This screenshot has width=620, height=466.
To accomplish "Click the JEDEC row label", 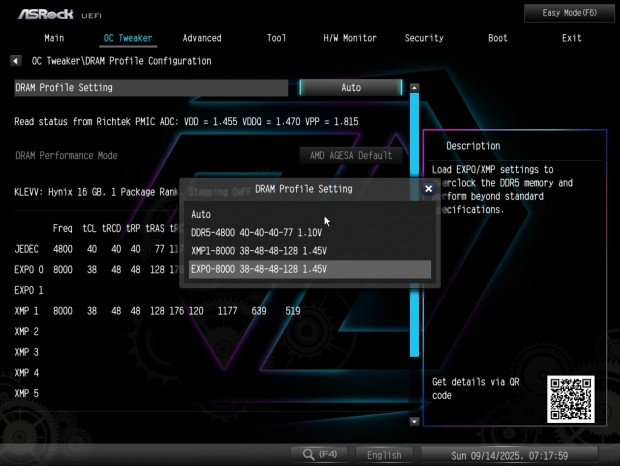I will coord(26,249).
